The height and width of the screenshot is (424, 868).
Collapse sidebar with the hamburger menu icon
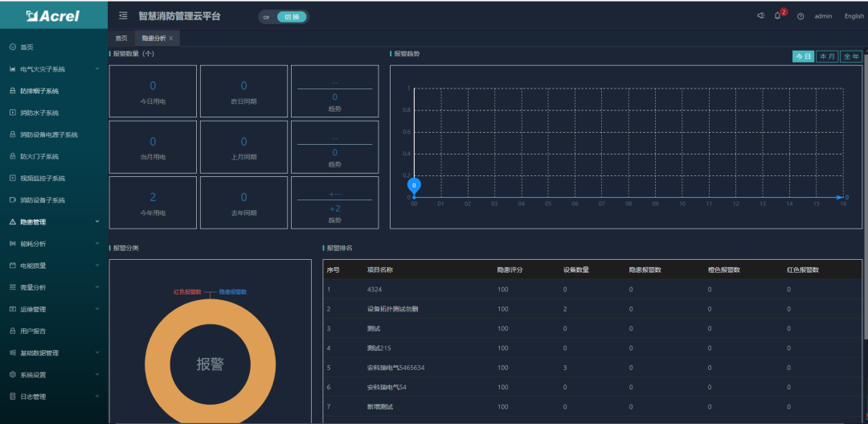123,16
